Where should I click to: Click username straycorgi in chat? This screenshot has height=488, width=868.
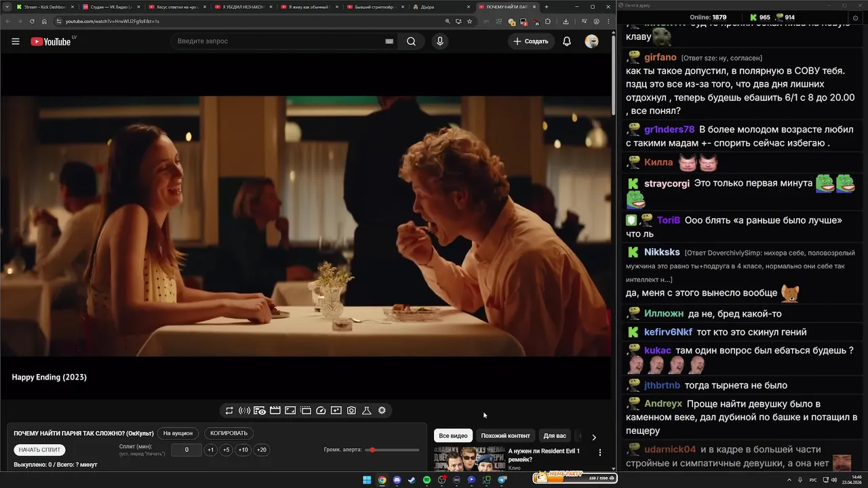click(x=667, y=184)
